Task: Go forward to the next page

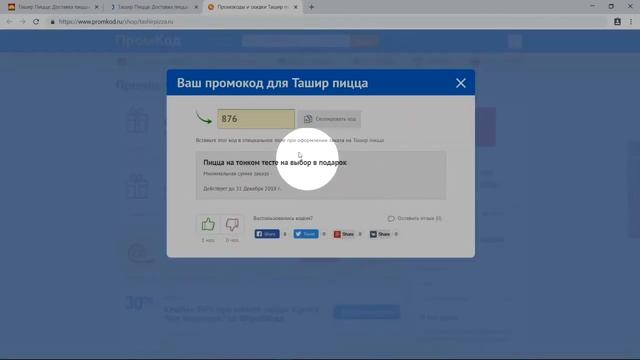Action: coord(22,22)
